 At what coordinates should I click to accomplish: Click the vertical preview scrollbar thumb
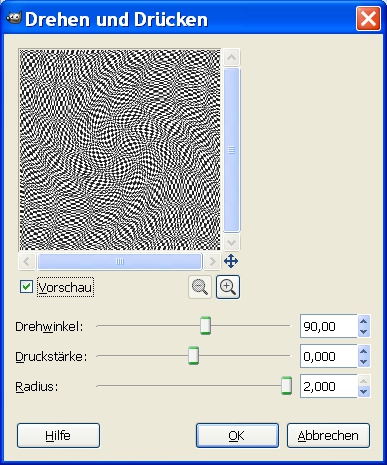(231, 150)
